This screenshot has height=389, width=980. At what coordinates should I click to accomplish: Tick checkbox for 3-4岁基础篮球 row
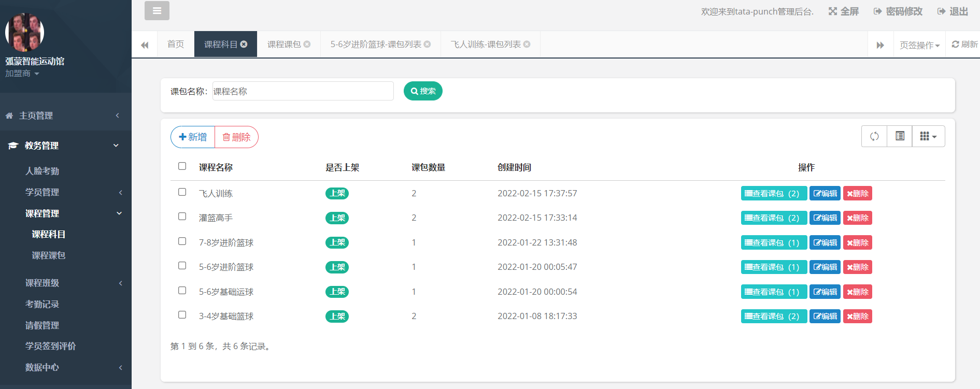[x=182, y=315]
